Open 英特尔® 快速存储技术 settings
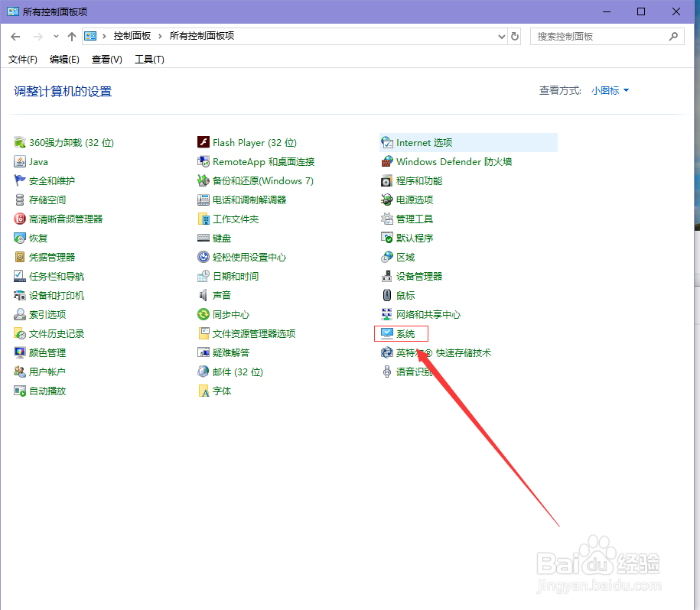 (445, 352)
